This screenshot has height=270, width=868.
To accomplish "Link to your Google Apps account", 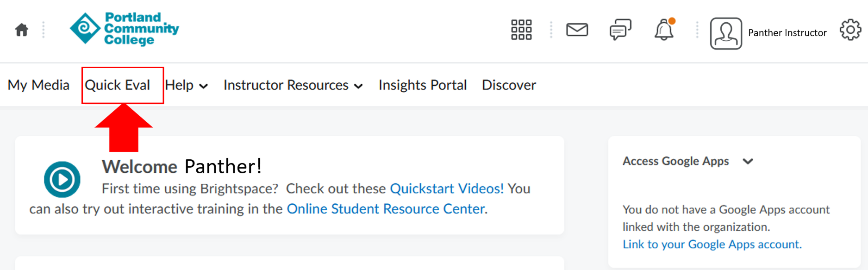I will 712,244.
